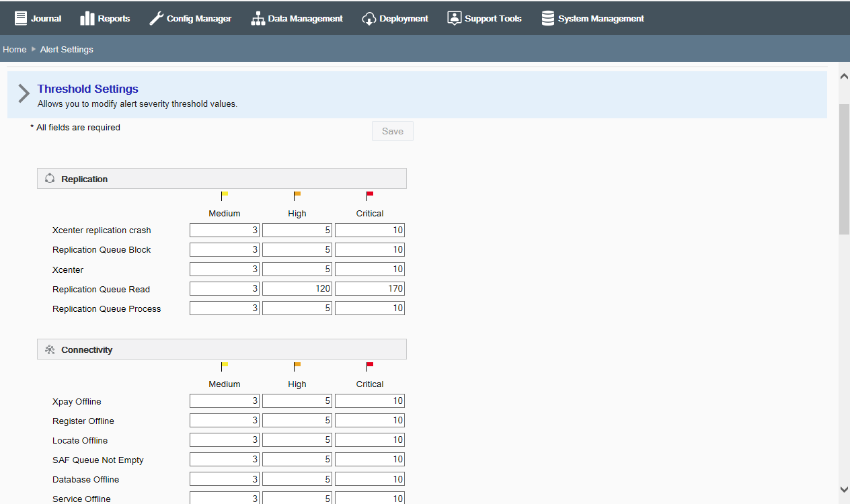Click the Deployment cloud download icon

click(x=369, y=18)
